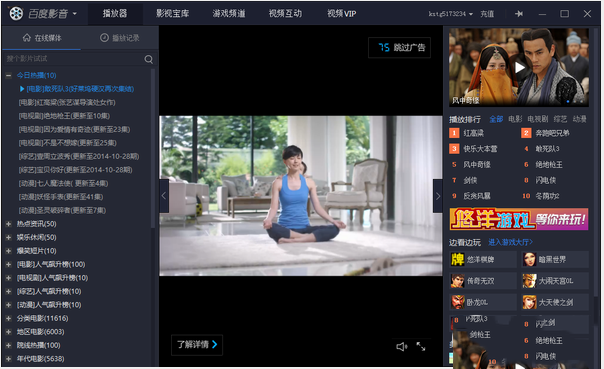Select [动漫]妖怪手表(更新至41集)
The width and height of the screenshot is (604, 369).
pos(61,197)
